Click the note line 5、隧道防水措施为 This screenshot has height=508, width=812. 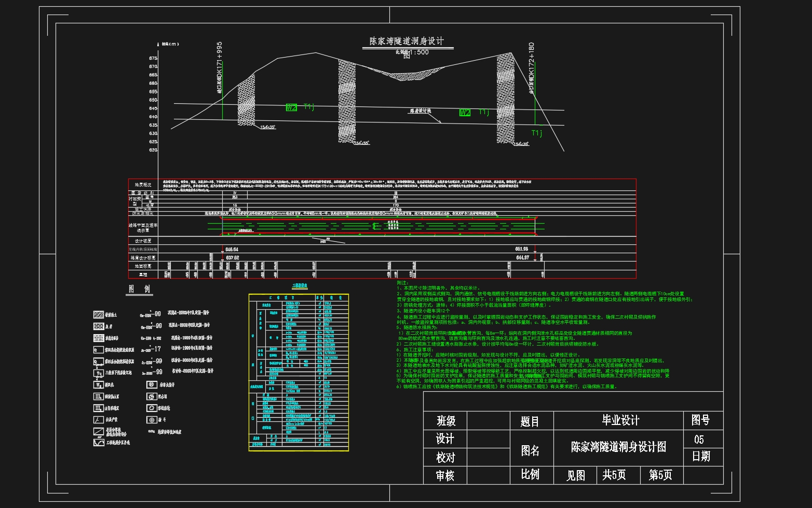tap(417, 327)
